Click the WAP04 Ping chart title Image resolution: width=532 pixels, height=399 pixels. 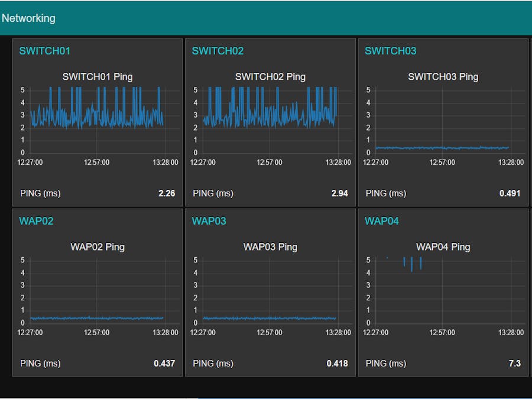[443, 247]
